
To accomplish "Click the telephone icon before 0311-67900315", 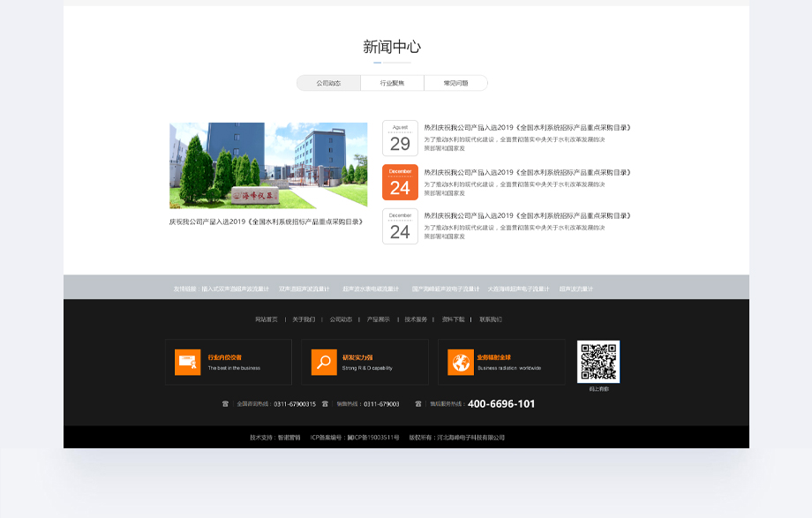I will coord(225,404).
